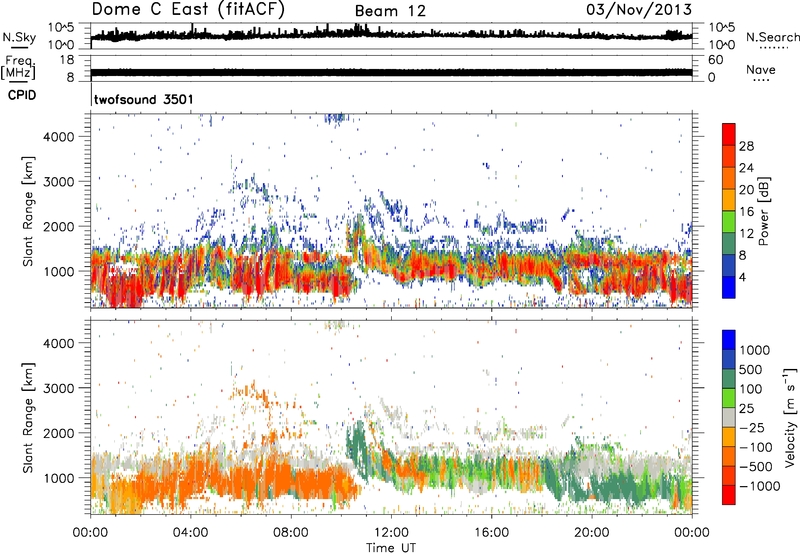The width and height of the screenshot is (800, 554).
Task: Click the 'Power [dB]' colorbar label
Action: coord(763,211)
